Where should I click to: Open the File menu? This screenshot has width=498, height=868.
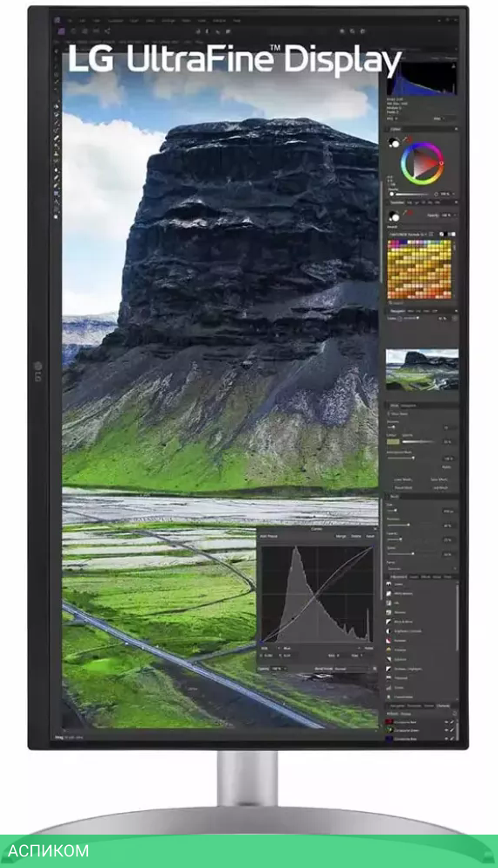coord(70,21)
